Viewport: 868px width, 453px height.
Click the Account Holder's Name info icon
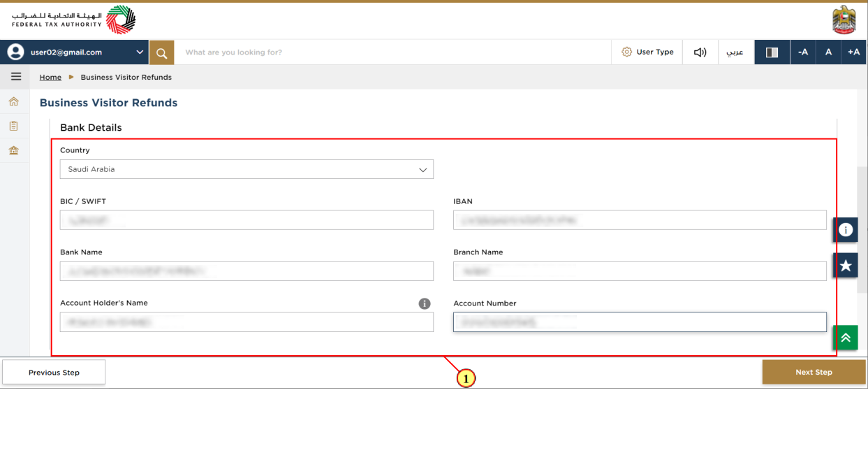coord(424,303)
